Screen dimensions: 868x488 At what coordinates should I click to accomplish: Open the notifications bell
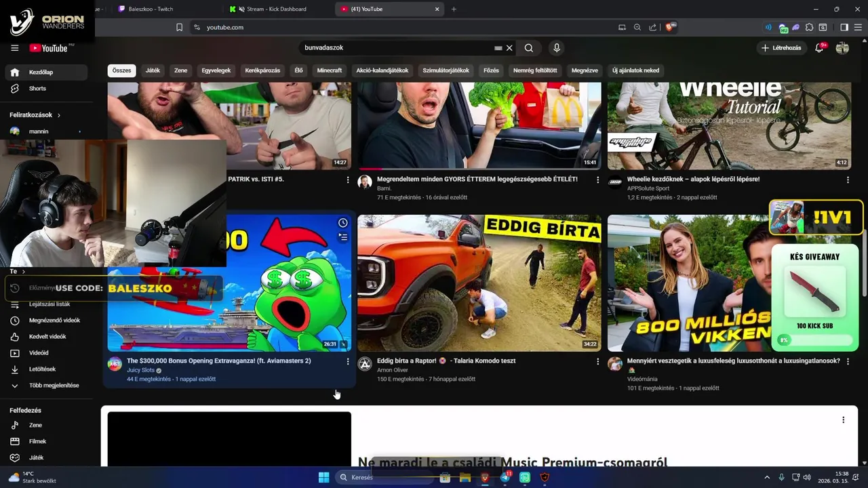click(x=820, y=48)
